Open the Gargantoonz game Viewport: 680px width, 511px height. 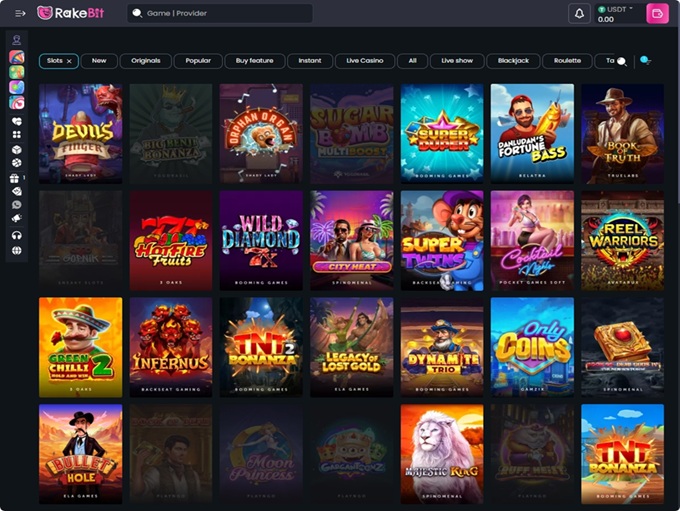(x=352, y=454)
